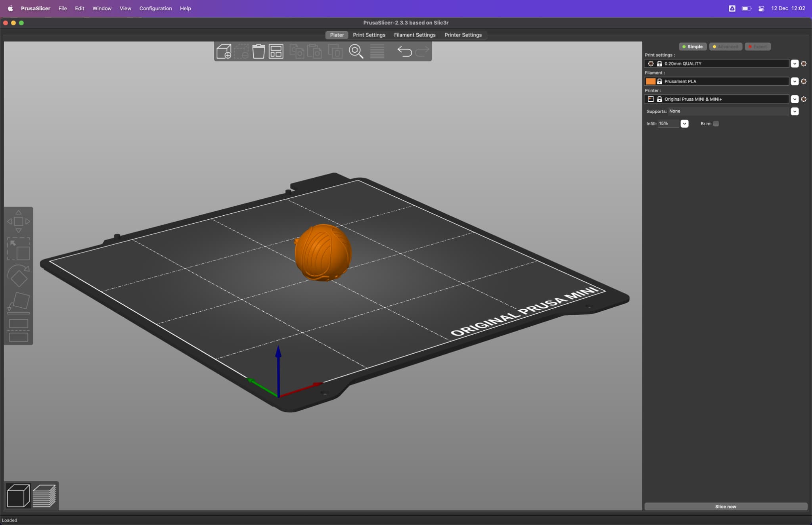Open the Edit menu
The width and height of the screenshot is (812, 525).
(80, 8)
